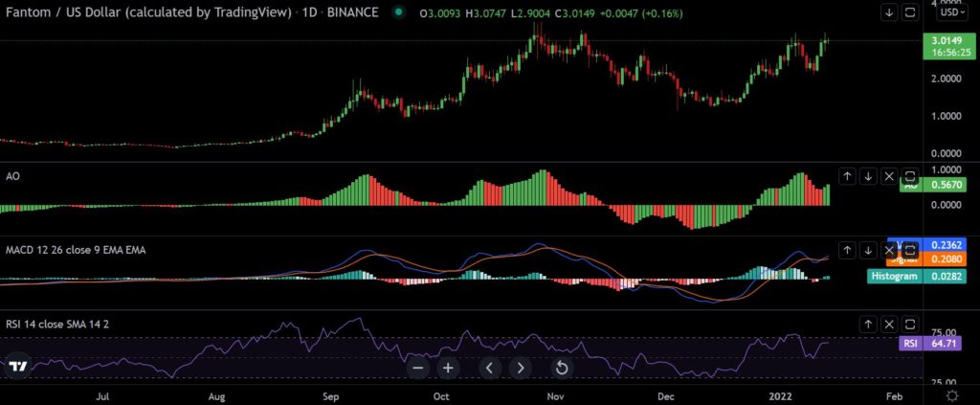The height and width of the screenshot is (405, 980).
Task: Zoom out the chart with minus button
Action: click(418, 368)
